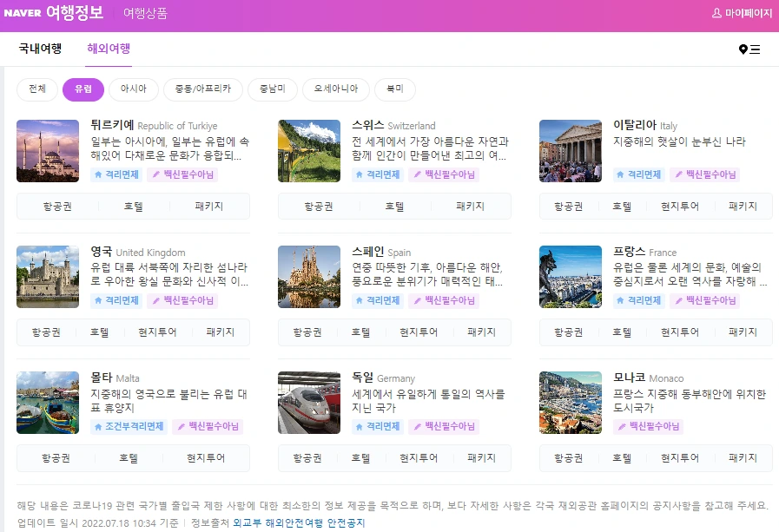Image resolution: width=779 pixels, height=532 pixels.
Task: Click 호텔 under 스페인
Action: click(360, 332)
